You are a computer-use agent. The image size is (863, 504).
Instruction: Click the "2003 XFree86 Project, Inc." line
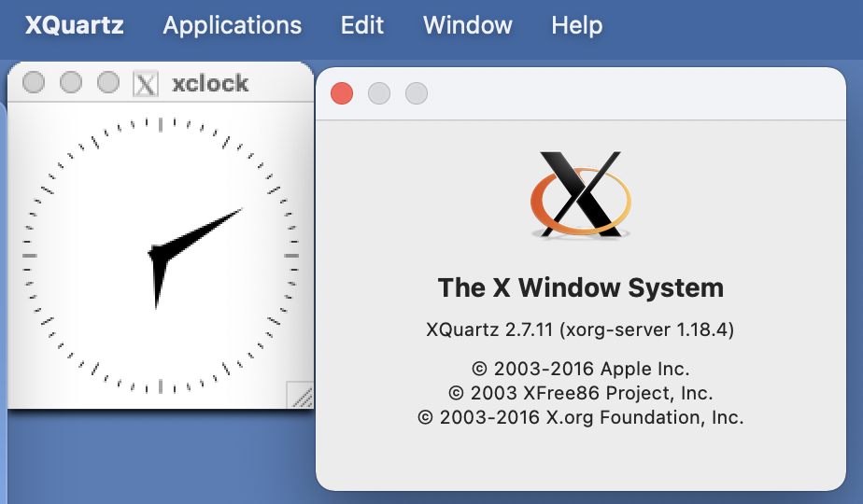[581, 393]
